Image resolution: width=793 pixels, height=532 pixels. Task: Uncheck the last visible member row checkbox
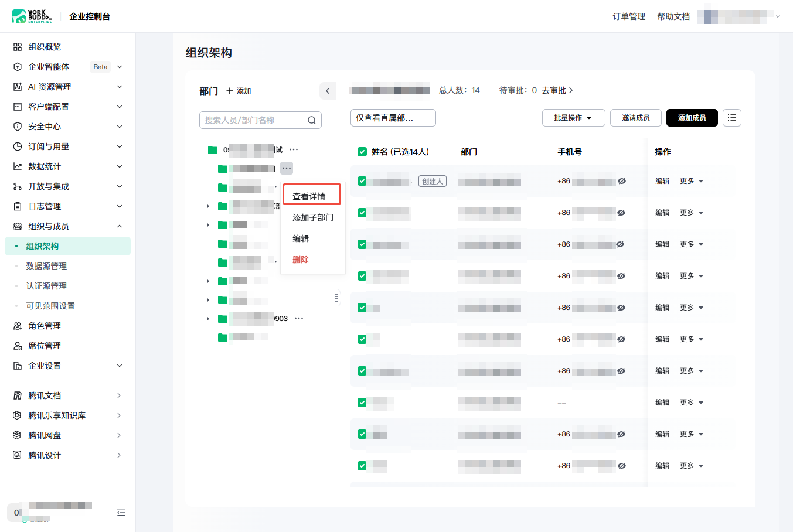pos(362,466)
